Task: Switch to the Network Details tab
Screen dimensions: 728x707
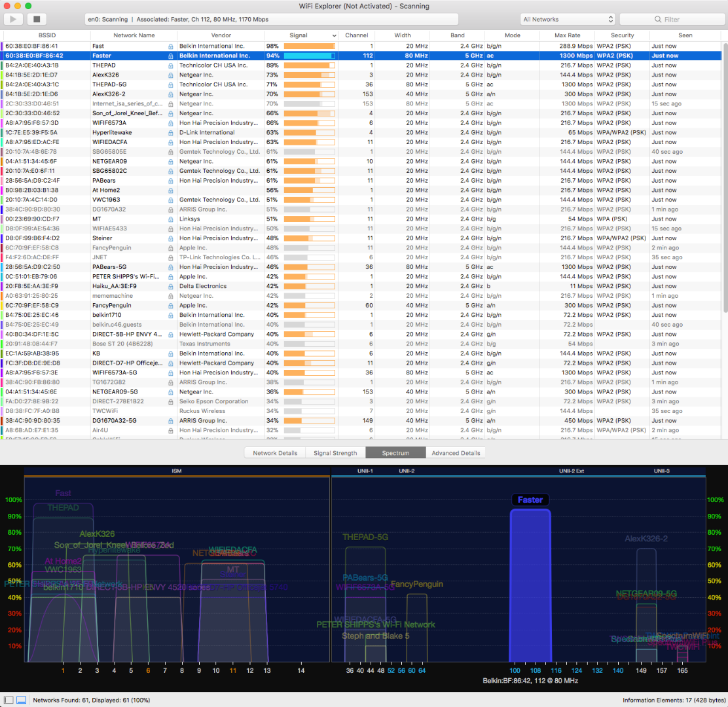Action: pyautogui.click(x=275, y=453)
